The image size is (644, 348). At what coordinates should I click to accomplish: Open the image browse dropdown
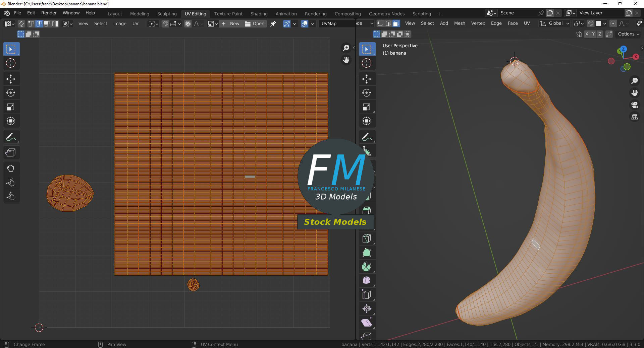213,24
